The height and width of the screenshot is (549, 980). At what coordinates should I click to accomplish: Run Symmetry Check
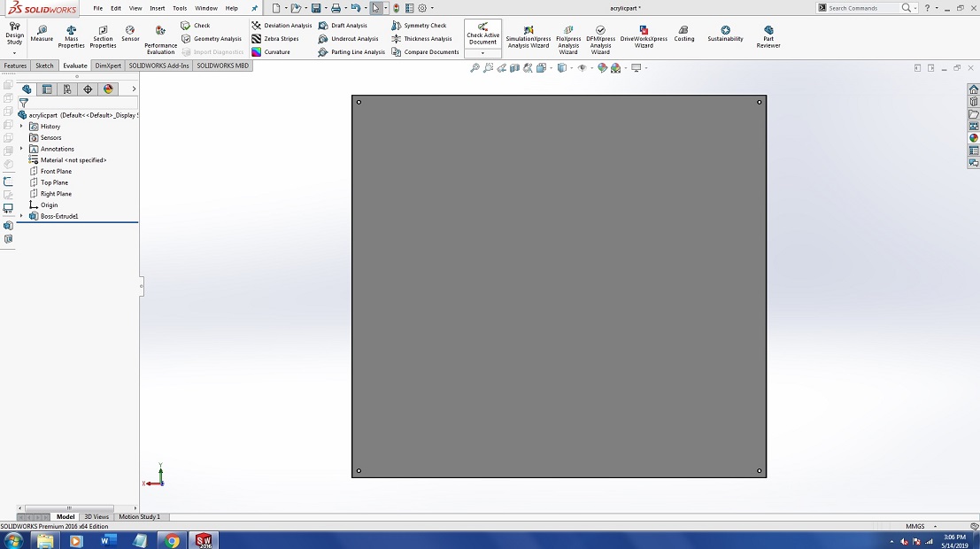tap(419, 26)
